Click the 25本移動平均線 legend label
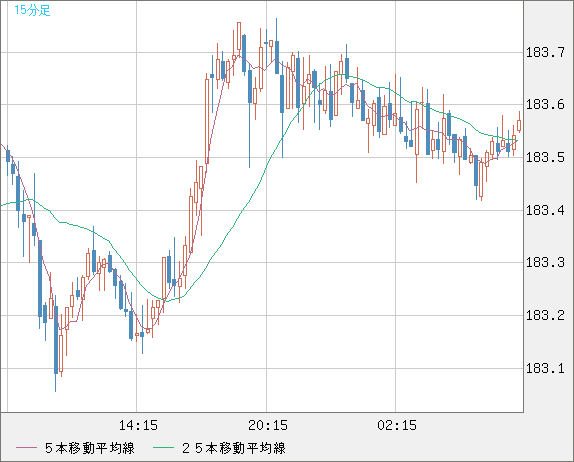574x462 pixels. click(234, 448)
